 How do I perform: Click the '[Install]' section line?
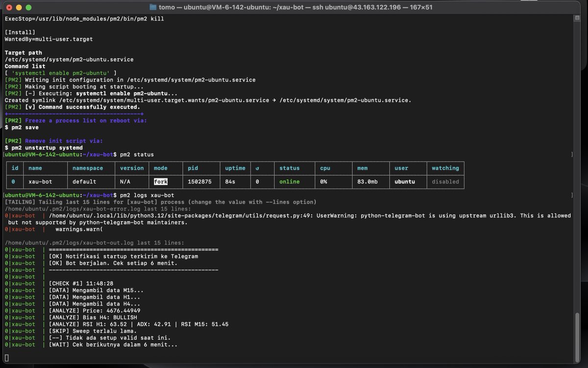tap(20, 32)
